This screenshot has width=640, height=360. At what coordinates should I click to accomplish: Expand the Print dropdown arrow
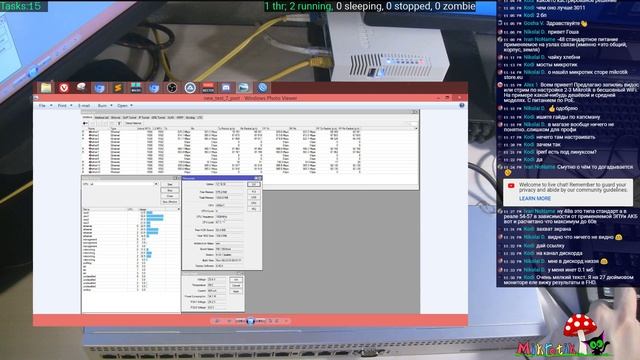[x=71, y=106]
